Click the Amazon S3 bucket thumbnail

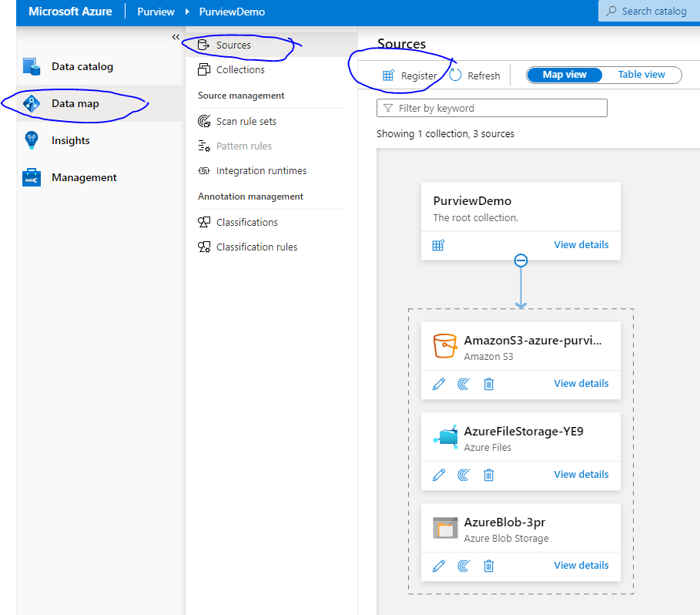(445, 346)
